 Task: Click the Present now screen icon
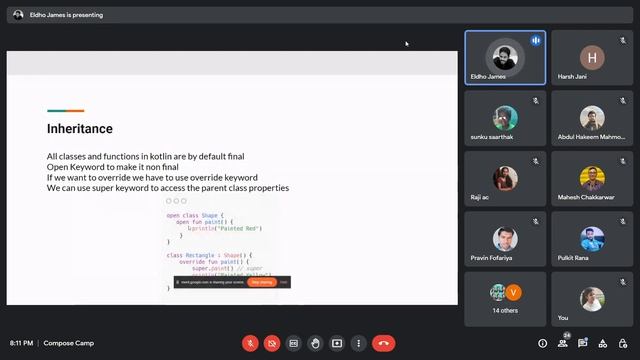337,343
